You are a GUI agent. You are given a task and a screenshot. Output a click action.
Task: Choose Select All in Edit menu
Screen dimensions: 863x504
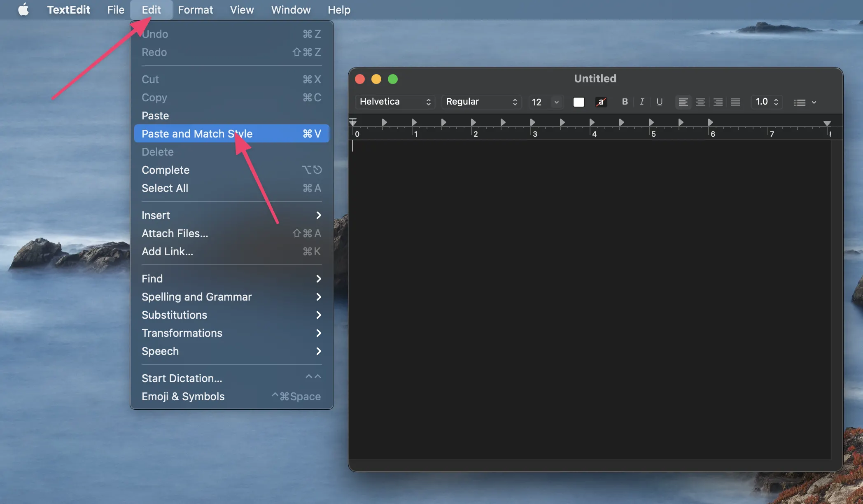(x=231, y=188)
